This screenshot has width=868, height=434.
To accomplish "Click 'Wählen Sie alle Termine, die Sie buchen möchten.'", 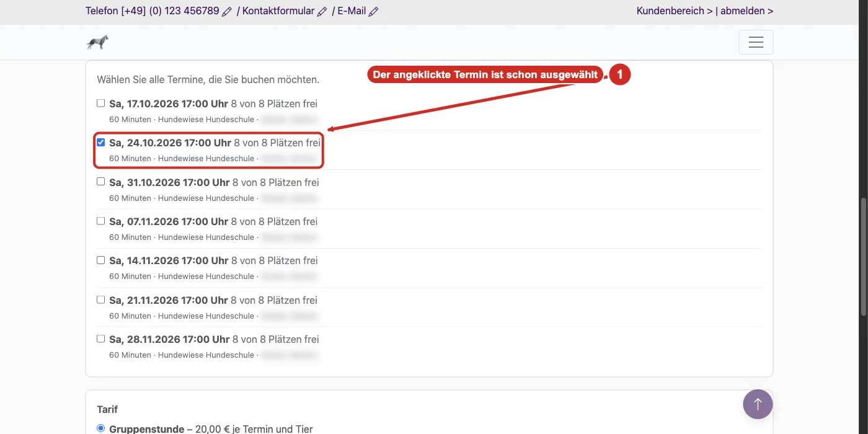I will [208, 80].
